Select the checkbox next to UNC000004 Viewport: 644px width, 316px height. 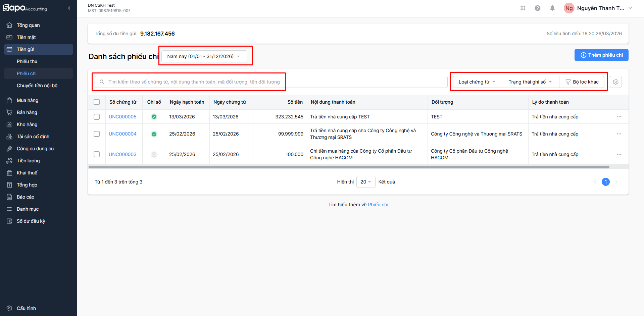pyautogui.click(x=97, y=134)
